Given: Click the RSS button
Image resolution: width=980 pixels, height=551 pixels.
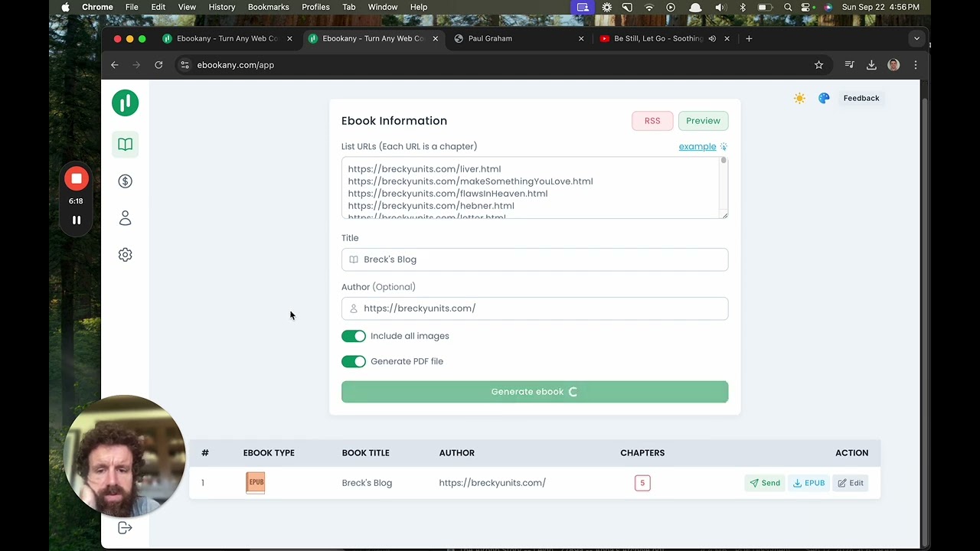Looking at the screenshot, I should point(652,121).
